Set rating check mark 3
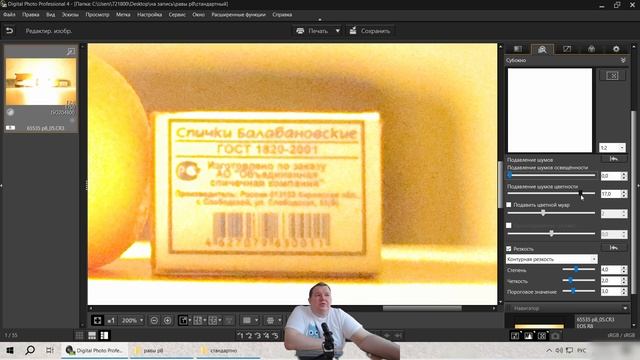640x360 pixels. coord(258,336)
